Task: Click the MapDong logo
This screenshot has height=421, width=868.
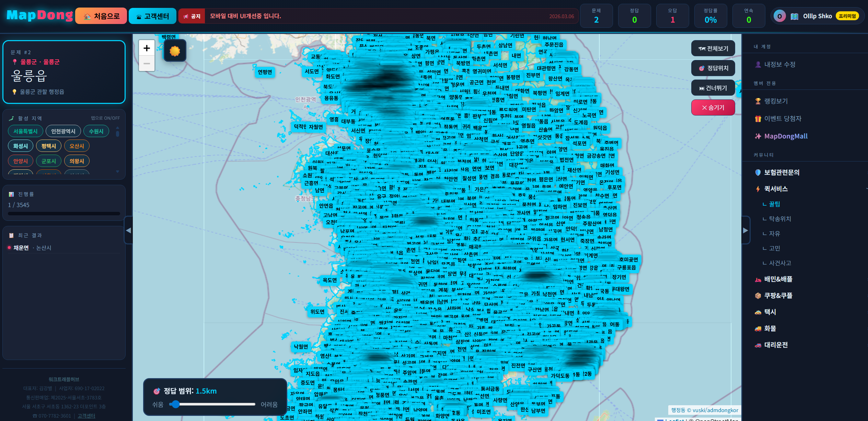Action: point(39,15)
